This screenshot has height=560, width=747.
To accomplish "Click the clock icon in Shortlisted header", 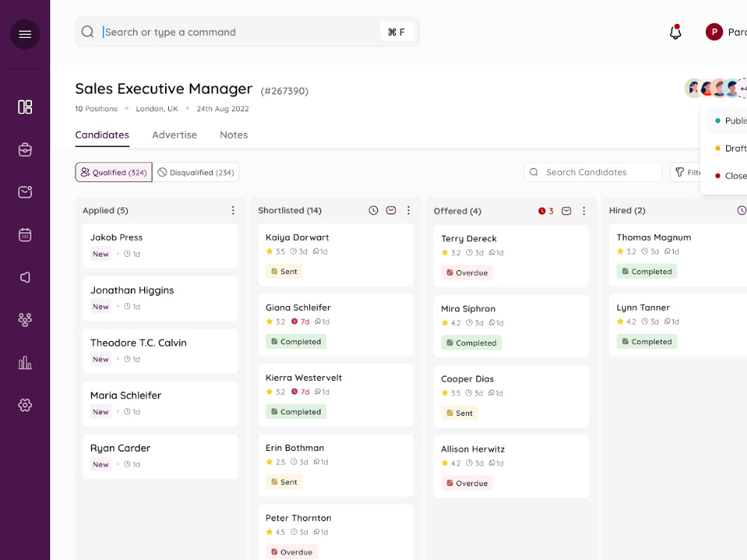I will (373, 211).
